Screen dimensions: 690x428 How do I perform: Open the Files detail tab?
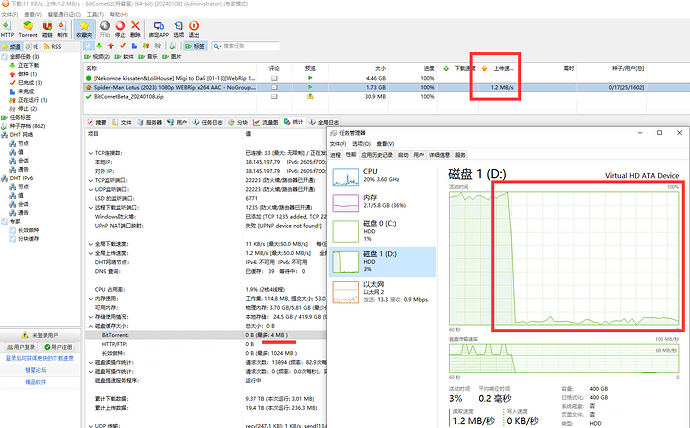pyautogui.click(x=122, y=122)
